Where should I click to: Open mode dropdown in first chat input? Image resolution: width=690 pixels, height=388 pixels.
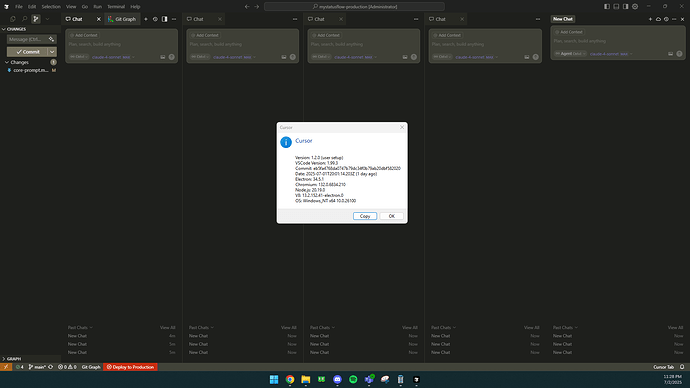79,57
